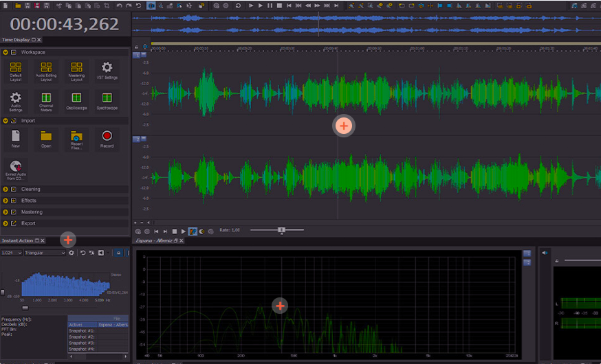The image size is (601, 364).
Task: Go to start from top transport
Action: [289, 5]
